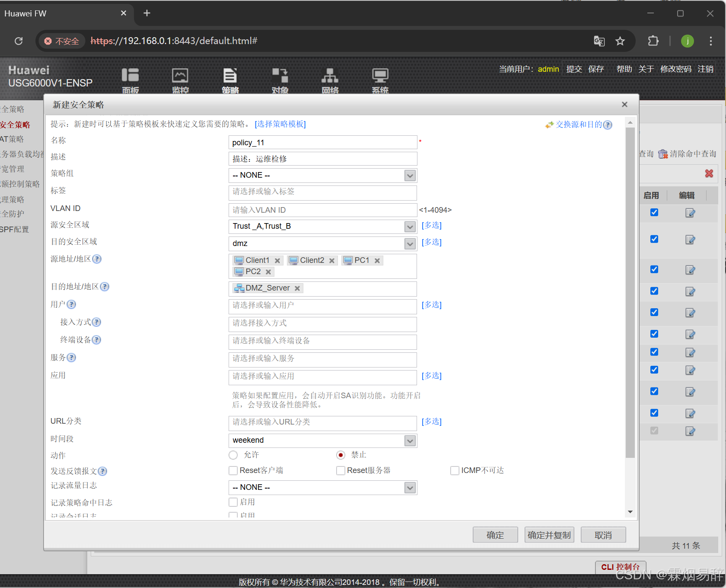Click 多选 link beside 源安全区域
Screen dimensions: 726x588
(x=432, y=225)
